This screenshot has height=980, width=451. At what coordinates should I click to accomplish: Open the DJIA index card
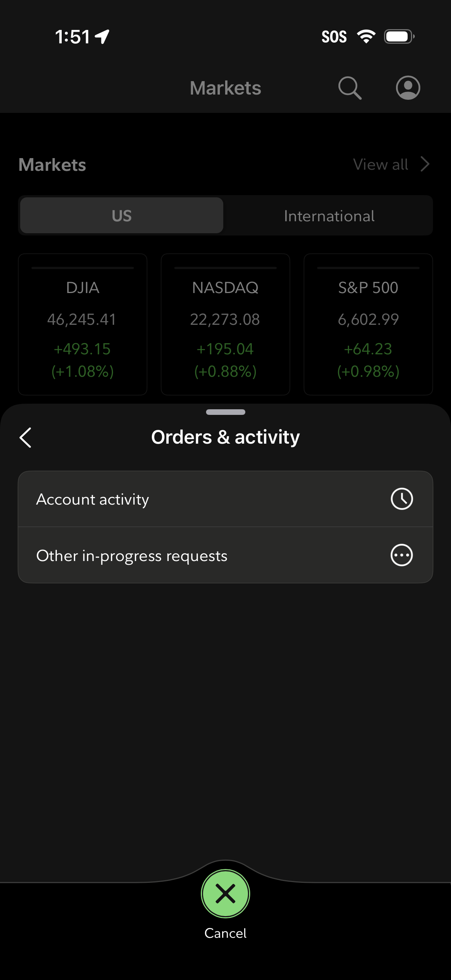click(x=83, y=324)
